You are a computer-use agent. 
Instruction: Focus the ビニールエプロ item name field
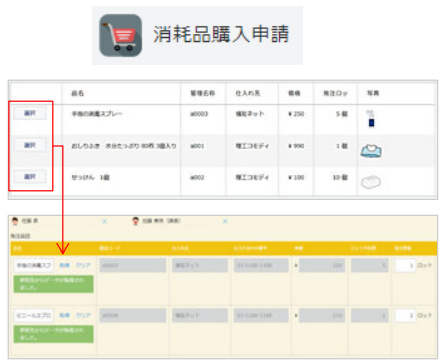coord(34,315)
